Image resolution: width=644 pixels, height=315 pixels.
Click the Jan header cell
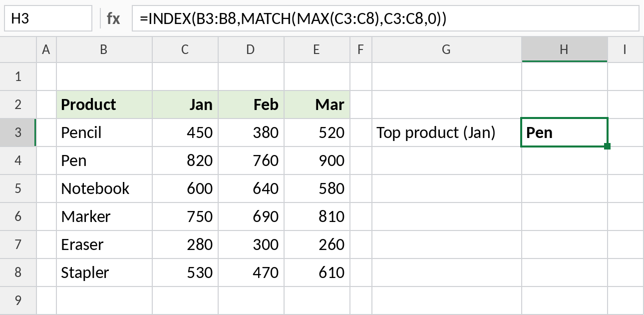(185, 104)
